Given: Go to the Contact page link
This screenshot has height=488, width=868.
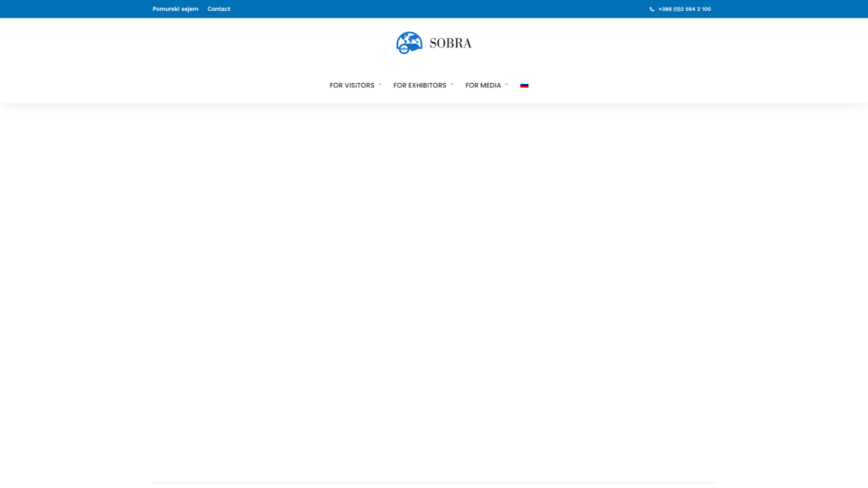Looking at the screenshot, I should [219, 9].
